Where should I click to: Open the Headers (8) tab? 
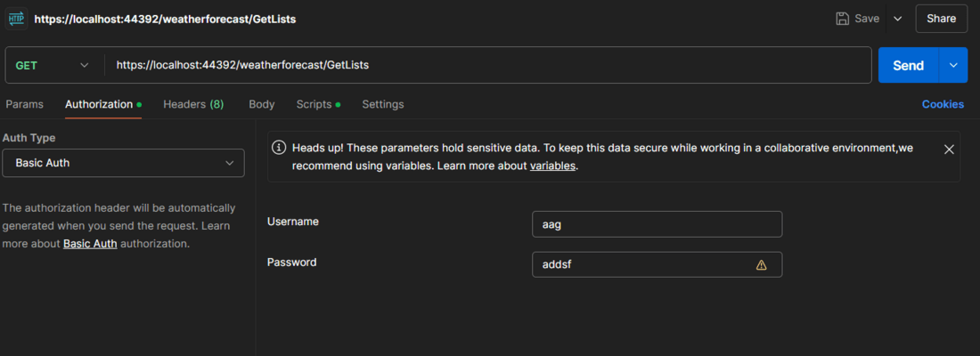(x=193, y=104)
